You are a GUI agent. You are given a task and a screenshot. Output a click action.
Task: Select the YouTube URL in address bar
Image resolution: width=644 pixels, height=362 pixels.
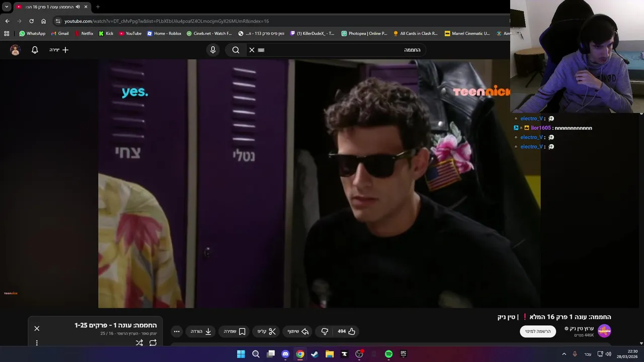coord(167,21)
